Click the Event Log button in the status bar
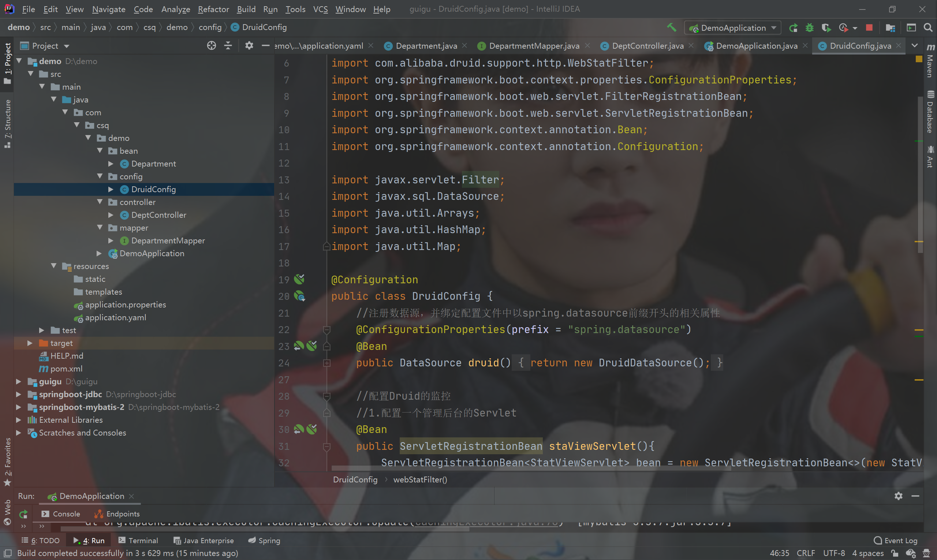This screenshot has height=560, width=937. pos(896,540)
